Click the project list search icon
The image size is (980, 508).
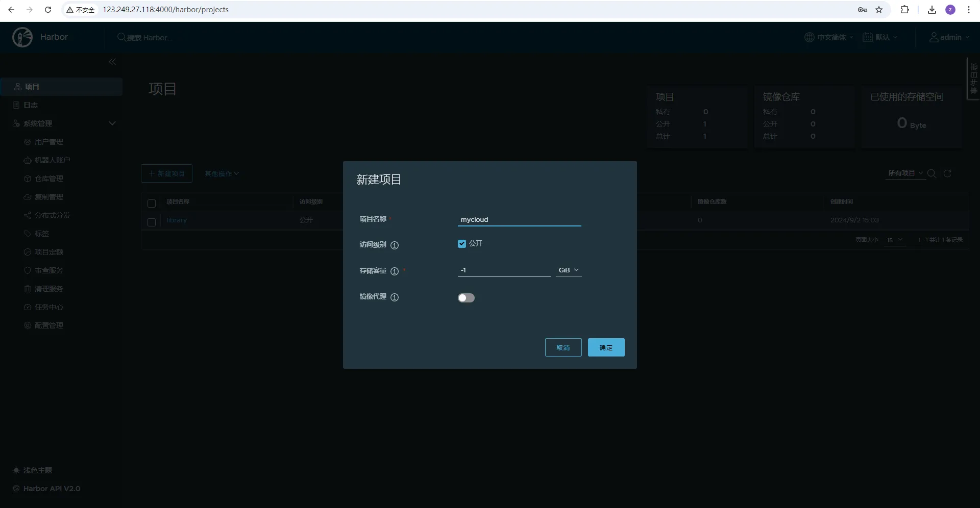tap(932, 173)
